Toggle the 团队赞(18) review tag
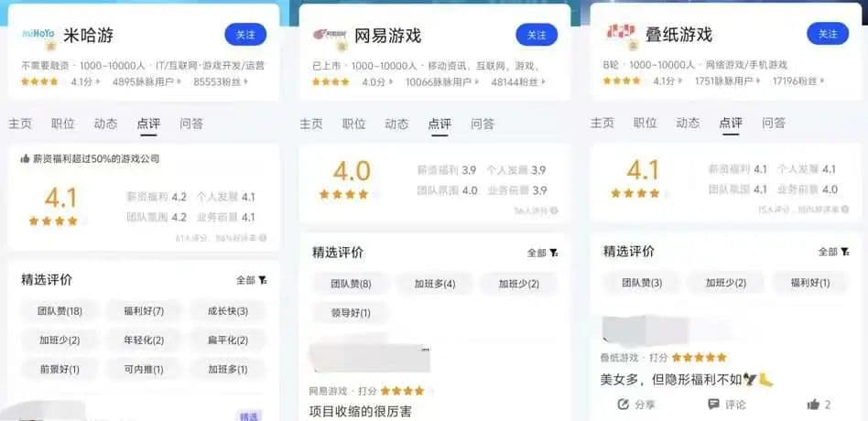This screenshot has width=868, height=421. [x=60, y=311]
